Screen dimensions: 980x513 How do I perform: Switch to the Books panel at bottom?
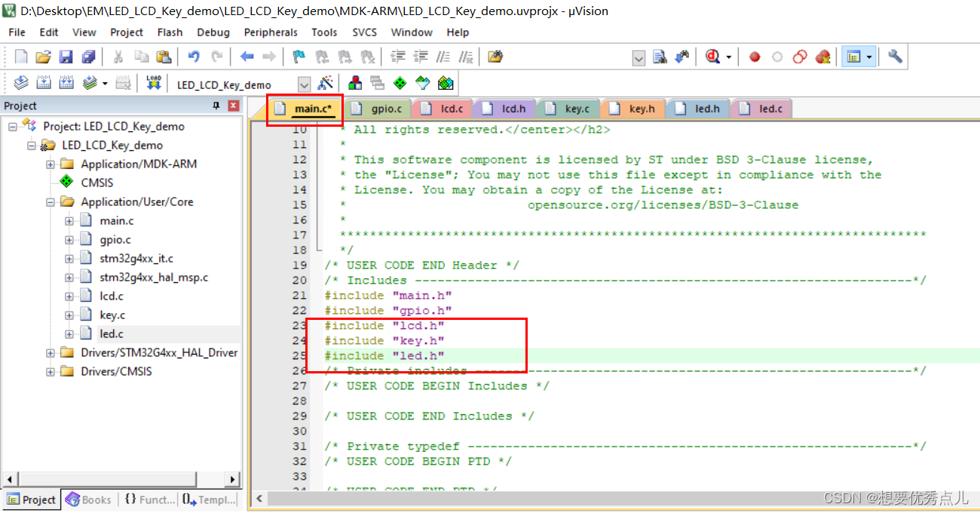pyautogui.click(x=88, y=499)
